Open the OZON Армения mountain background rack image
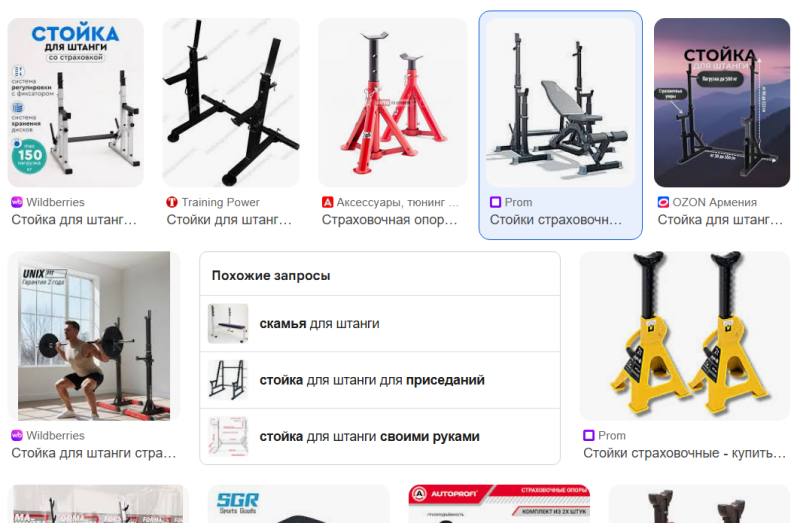800x523 pixels. pyautogui.click(x=722, y=103)
